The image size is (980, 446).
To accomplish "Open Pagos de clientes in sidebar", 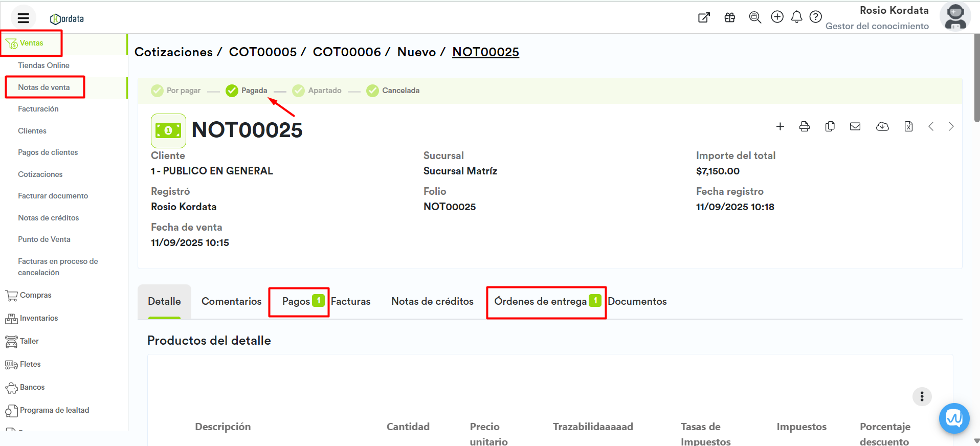I will click(48, 152).
